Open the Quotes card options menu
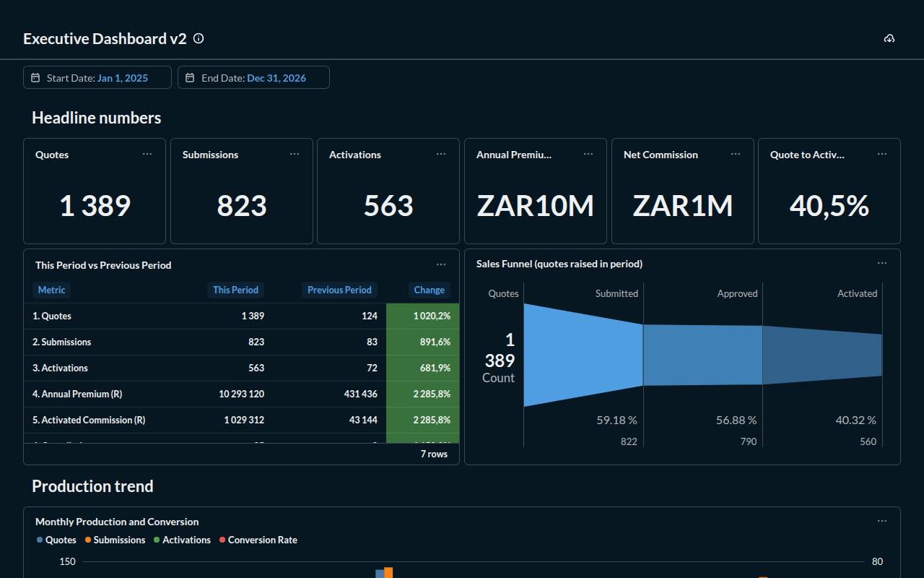 [147, 154]
